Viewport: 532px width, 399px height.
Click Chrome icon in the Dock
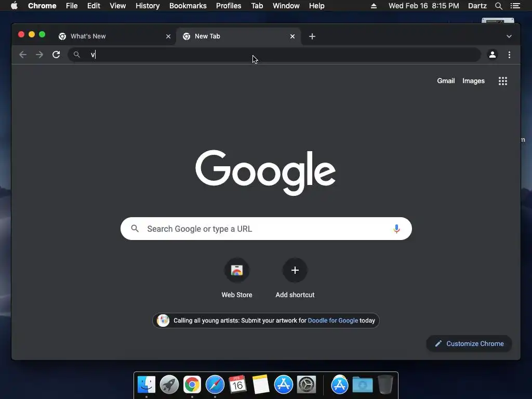tap(192, 384)
